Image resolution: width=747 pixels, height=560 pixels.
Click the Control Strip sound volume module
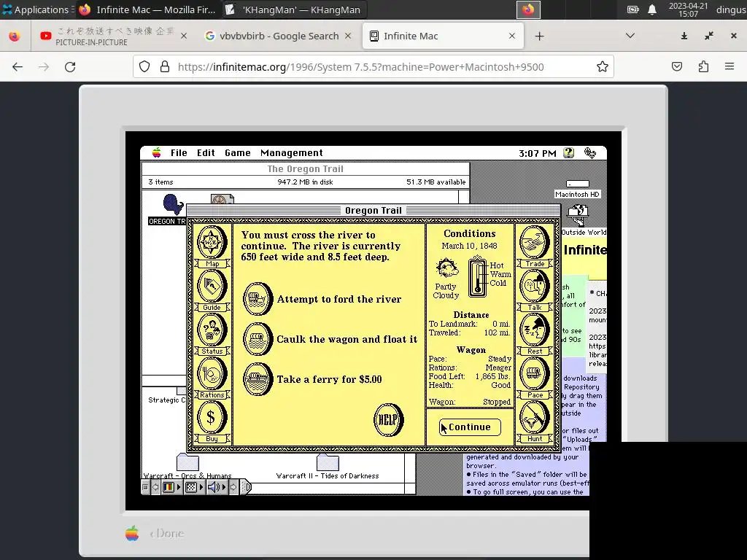(x=217, y=487)
